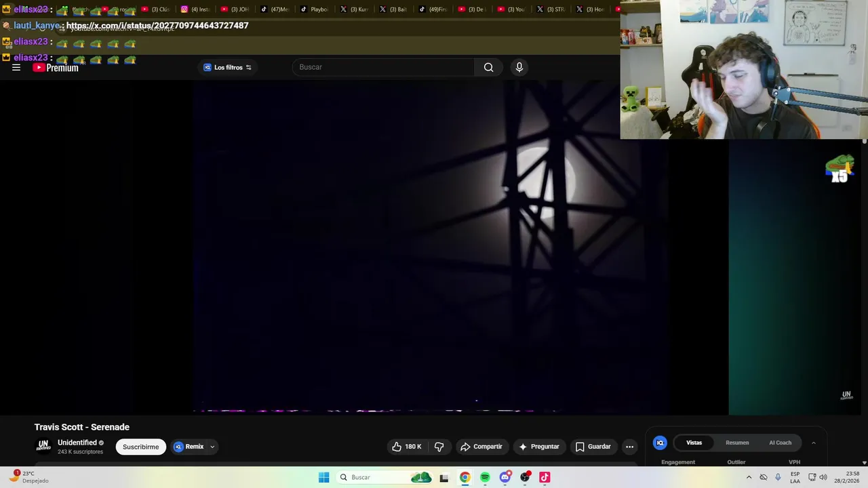Switch to the (3) JOH browser tab
The height and width of the screenshot is (488, 868).
point(235,9)
